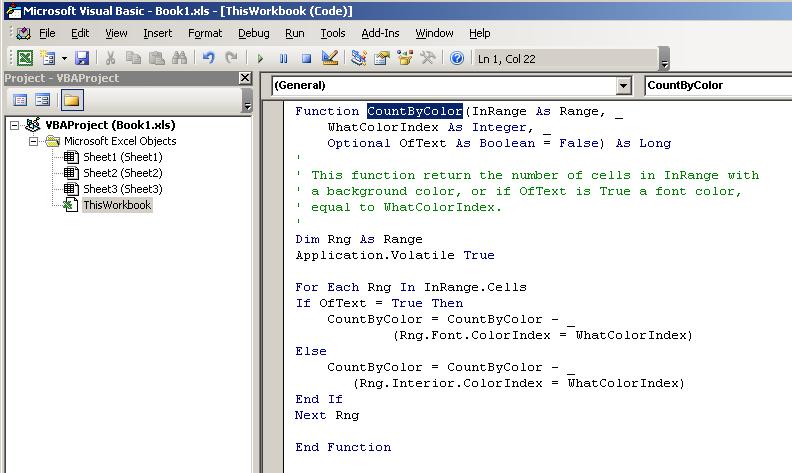Open the File menu
Image resolution: width=792 pixels, height=473 pixels.
tap(47, 33)
